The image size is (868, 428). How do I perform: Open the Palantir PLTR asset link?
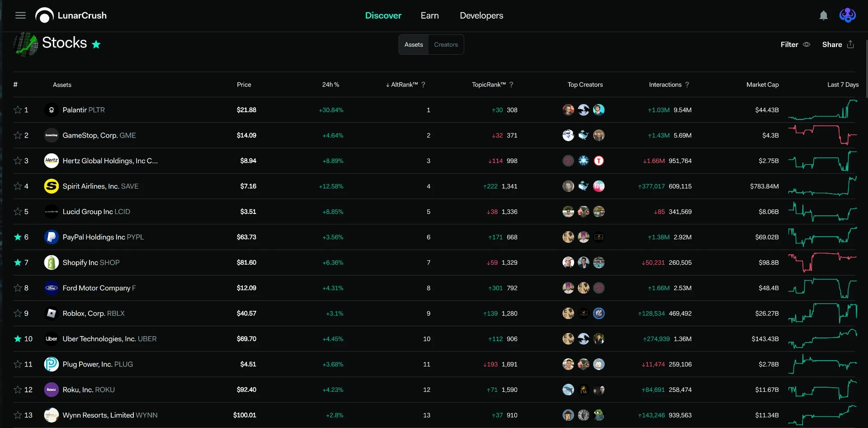tap(84, 110)
